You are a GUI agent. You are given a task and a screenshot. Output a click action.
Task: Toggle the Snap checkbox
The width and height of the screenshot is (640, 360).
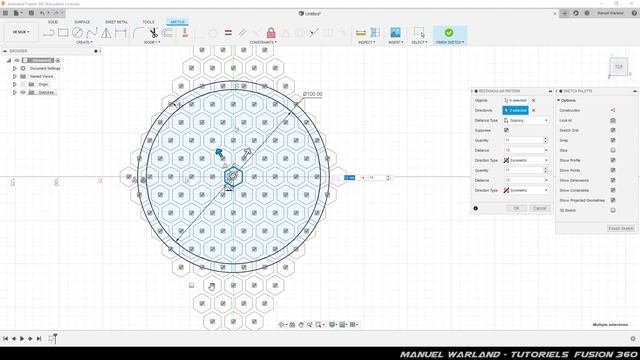coord(613,140)
